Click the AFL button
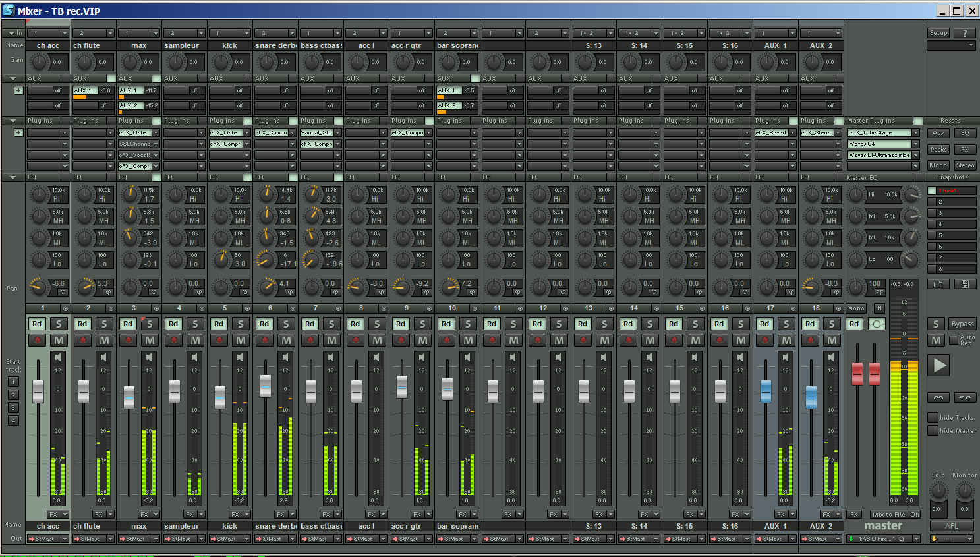 click(x=952, y=526)
